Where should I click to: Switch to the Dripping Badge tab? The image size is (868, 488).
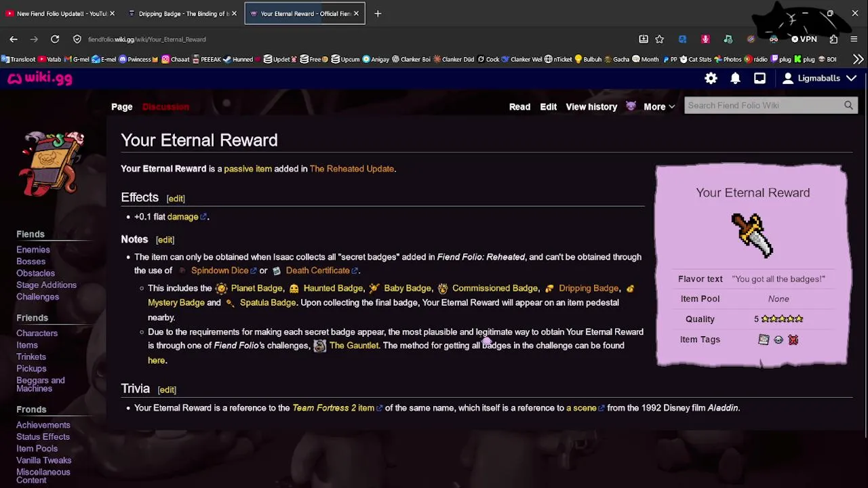tap(182, 14)
